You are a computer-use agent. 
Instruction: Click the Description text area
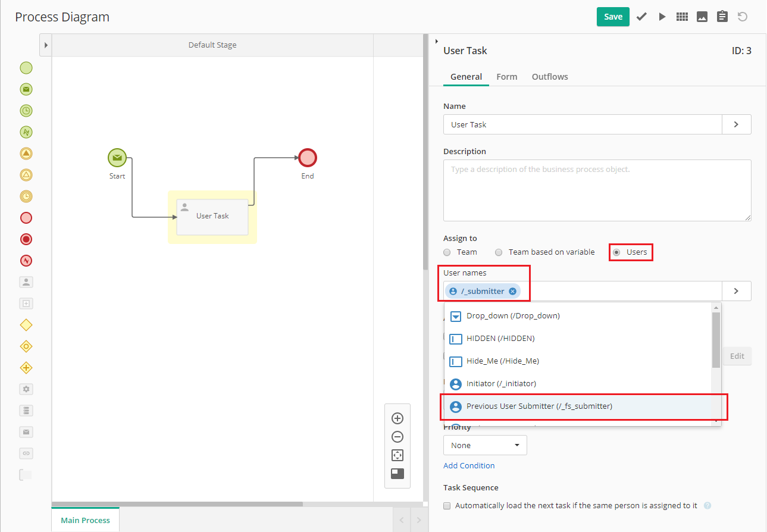[x=597, y=190]
